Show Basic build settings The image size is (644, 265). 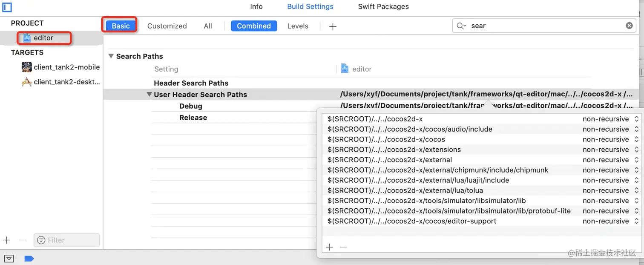pos(121,26)
